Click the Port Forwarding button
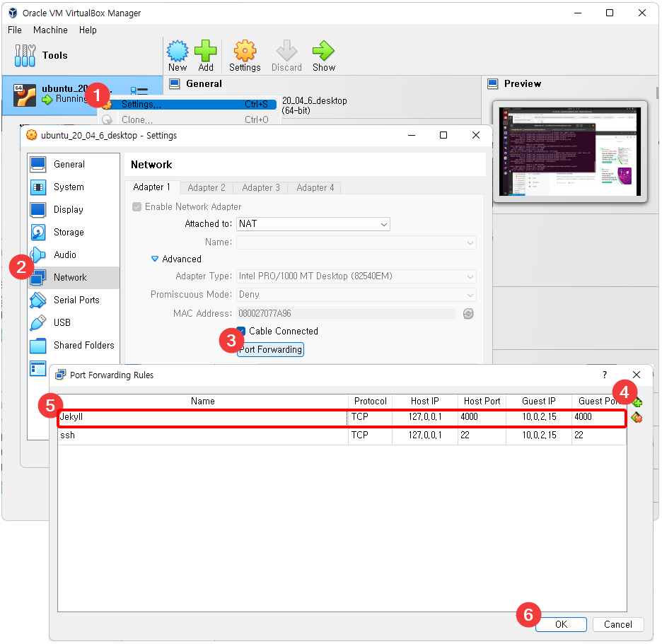The width and height of the screenshot is (662, 644). tap(271, 349)
